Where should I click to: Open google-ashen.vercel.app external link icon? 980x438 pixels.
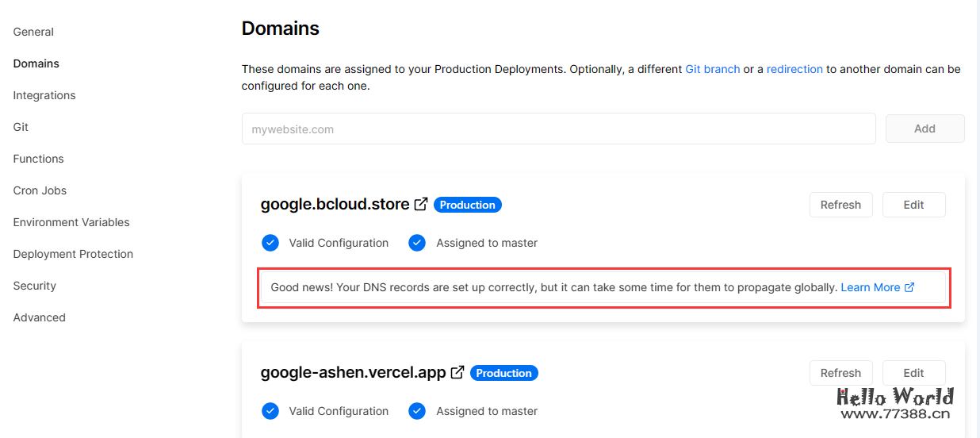coord(457,373)
